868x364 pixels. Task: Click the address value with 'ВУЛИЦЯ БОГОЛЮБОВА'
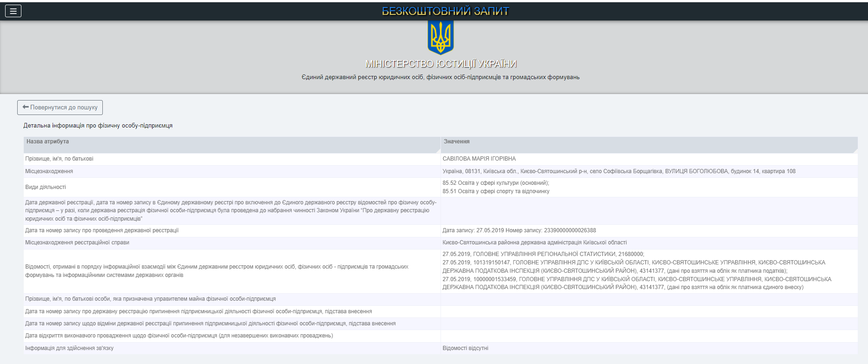pos(619,171)
